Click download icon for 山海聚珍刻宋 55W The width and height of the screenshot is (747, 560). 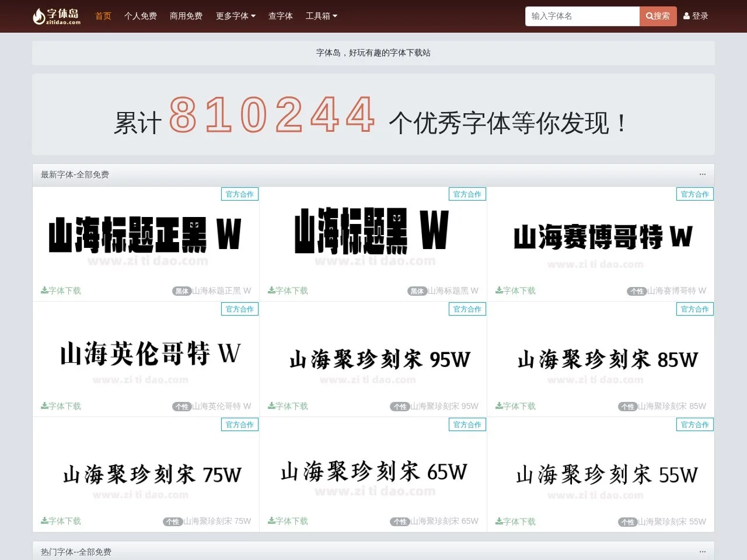pyautogui.click(x=499, y=520)
